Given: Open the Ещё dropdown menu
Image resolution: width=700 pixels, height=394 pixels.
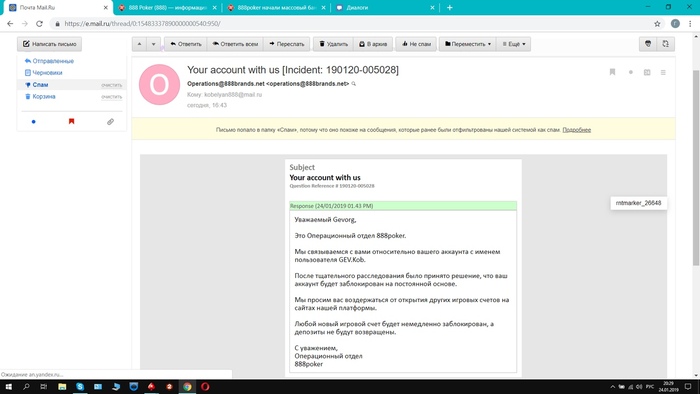Looking at the screenshot, I should point(514,44).
